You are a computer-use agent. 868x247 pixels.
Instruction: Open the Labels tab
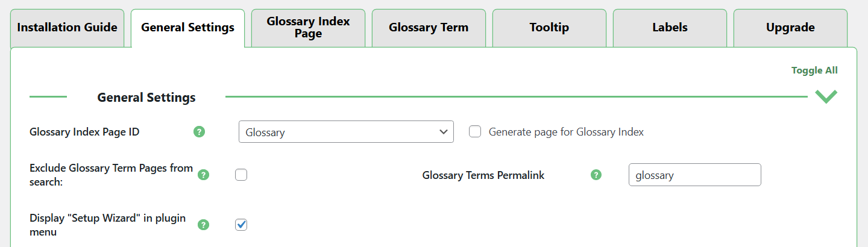pos(670,28)
